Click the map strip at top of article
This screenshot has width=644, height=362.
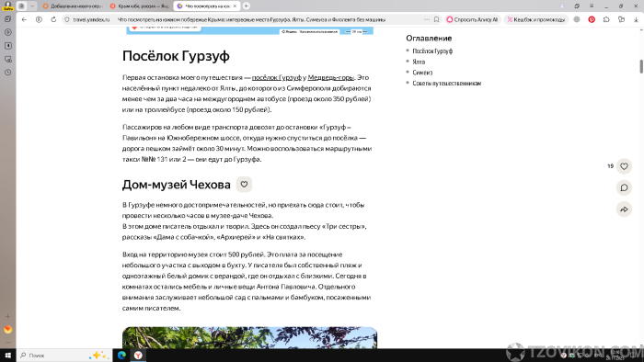249,30
